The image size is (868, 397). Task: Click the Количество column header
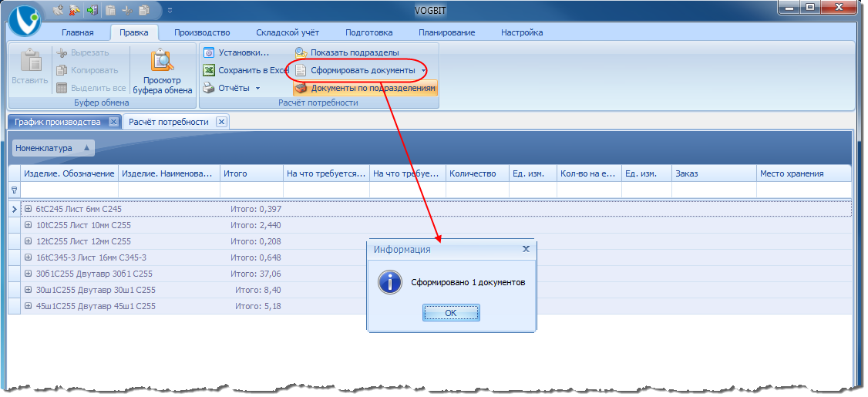point(477,173)
